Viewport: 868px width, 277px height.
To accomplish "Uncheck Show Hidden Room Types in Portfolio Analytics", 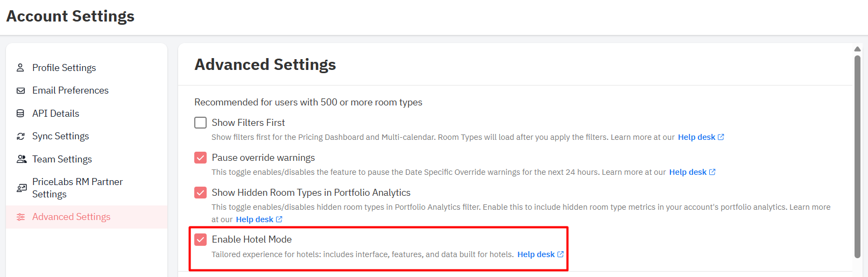I will (200, 193).
